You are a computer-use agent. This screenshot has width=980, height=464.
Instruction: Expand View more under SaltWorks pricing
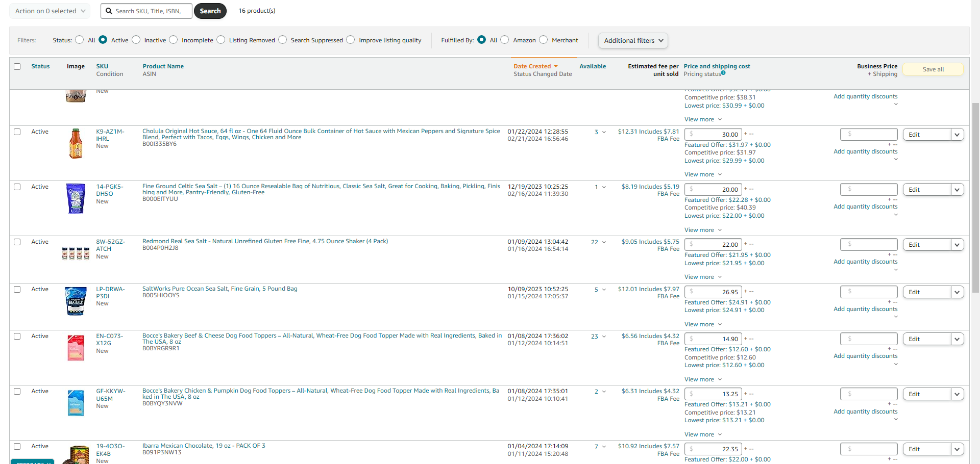tap(703, 324)
